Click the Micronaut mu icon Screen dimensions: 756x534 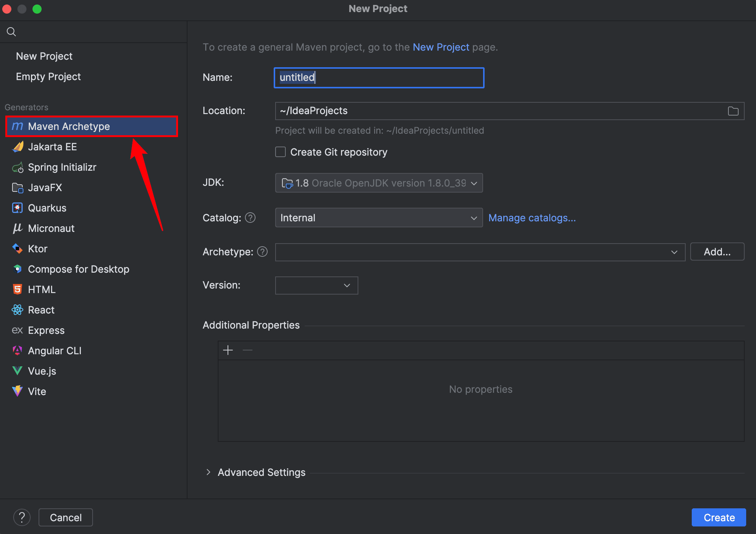pyautogui.click(x=17, y=228)
